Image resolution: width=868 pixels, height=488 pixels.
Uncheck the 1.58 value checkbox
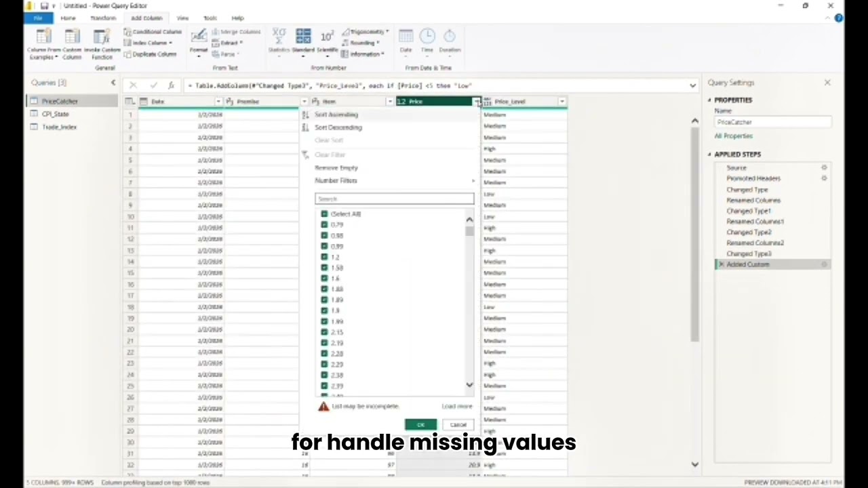[x=324, y=268]
